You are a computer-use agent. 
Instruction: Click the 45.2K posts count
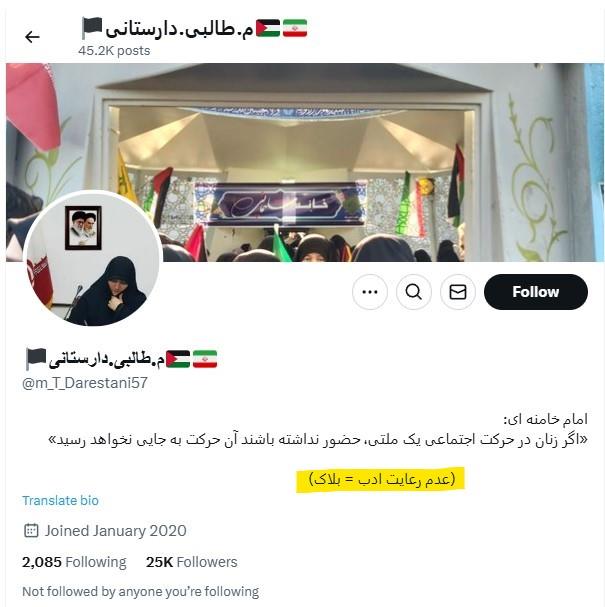point(114,51)
